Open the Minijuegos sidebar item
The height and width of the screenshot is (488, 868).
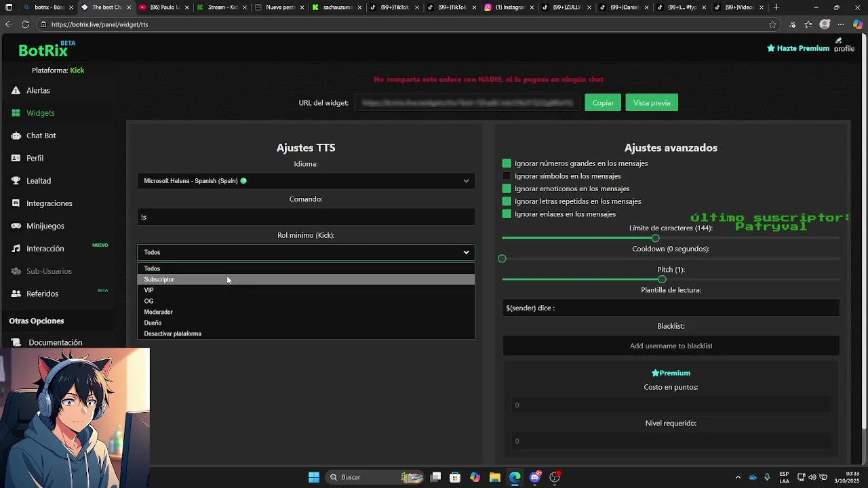tap(45, 226)
